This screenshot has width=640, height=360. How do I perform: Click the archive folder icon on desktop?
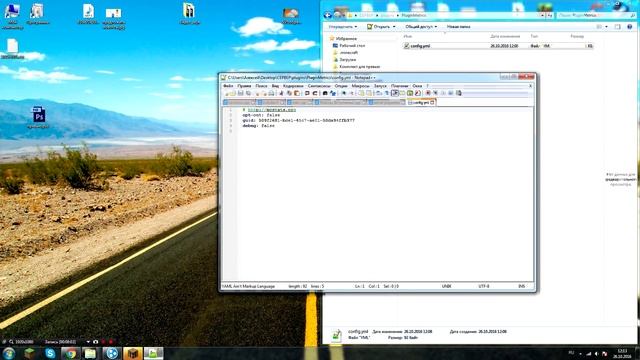(x=189, y=14)
